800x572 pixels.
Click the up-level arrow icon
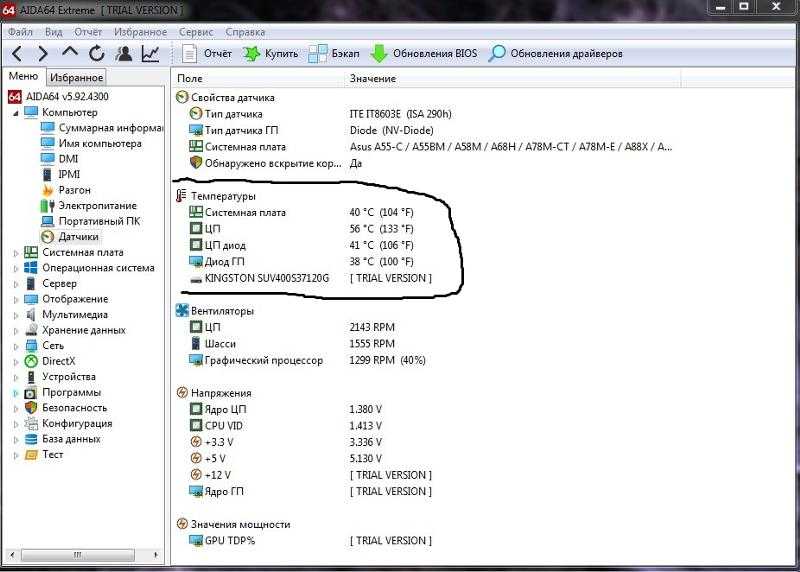(69, 52)
